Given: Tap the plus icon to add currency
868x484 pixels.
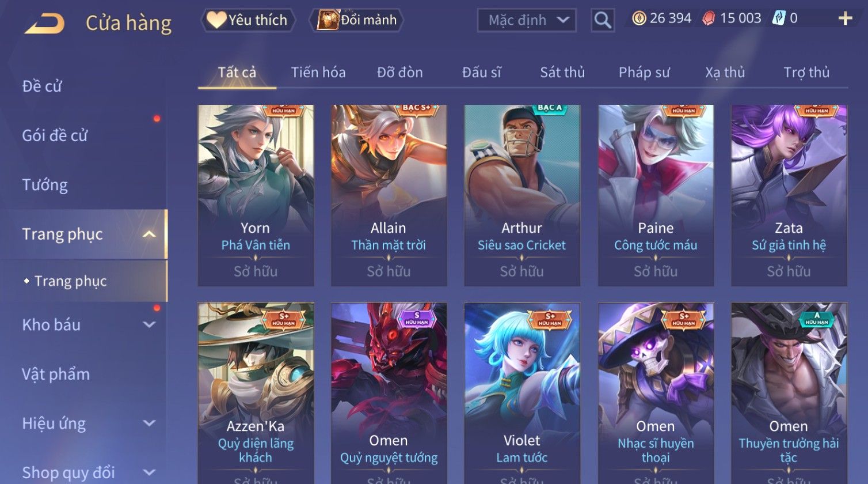Looking at the screenshot, I should click(845, 18).
